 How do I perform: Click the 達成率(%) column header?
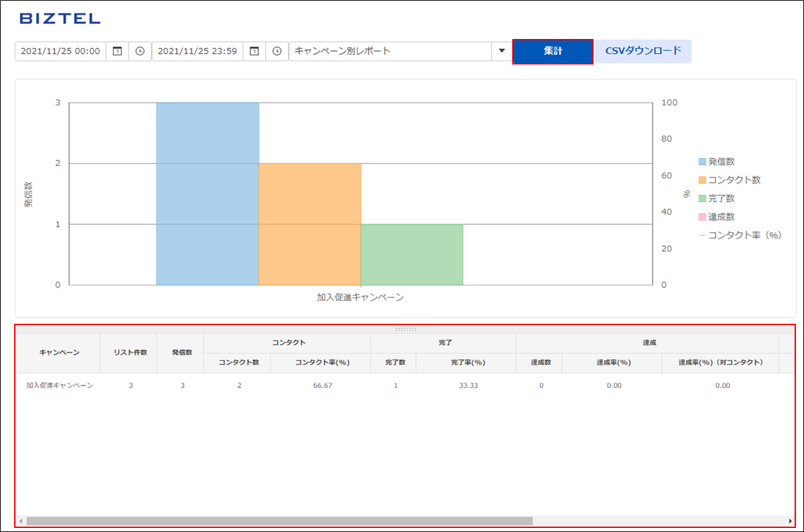[612, 363]
